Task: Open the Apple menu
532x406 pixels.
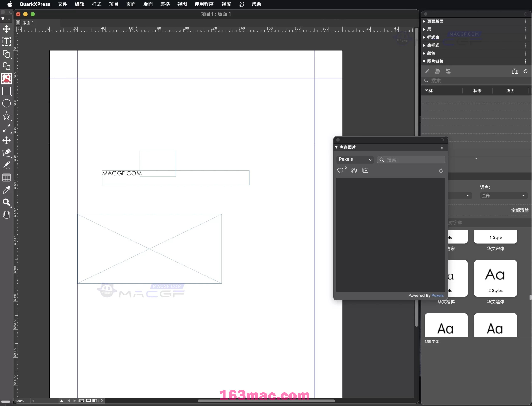Action: pos(10,4)
